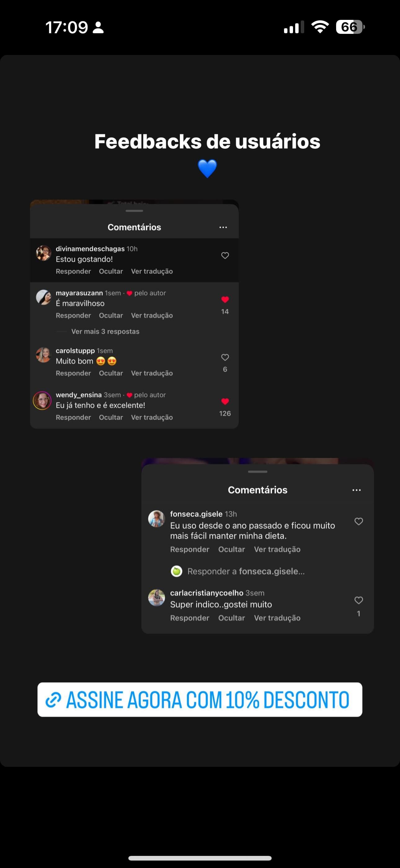Like divinamendeschagas's comment via heart icon
400x868 pixels.
(224, 255)
